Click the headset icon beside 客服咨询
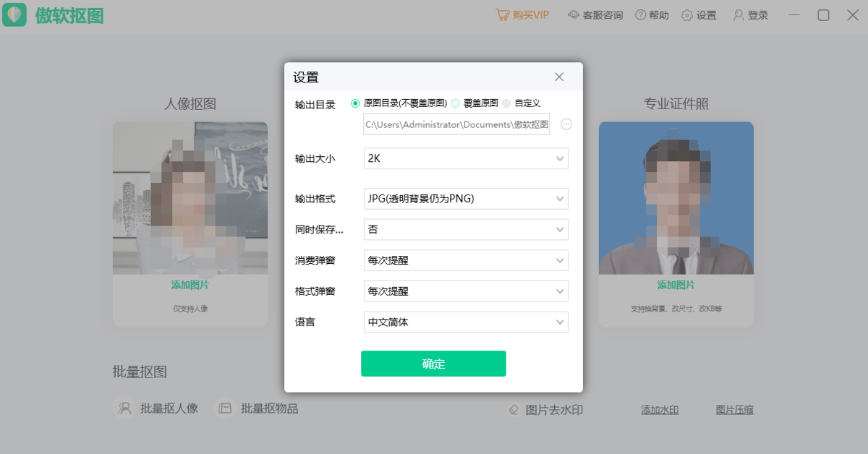Viewport: 868px width, 454px height. point(574,15)
